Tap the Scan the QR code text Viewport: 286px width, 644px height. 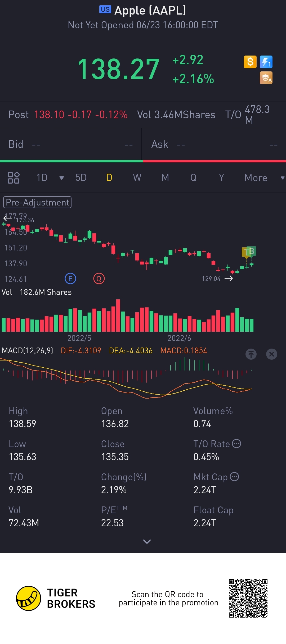(x=168, y=598)
